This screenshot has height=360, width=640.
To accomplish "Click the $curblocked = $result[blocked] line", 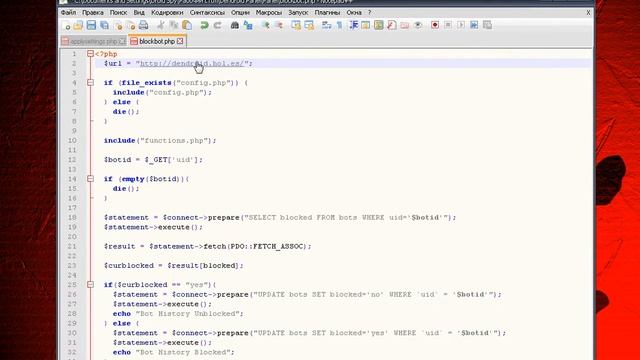I will pyautogui.click(x=173, y=265).
